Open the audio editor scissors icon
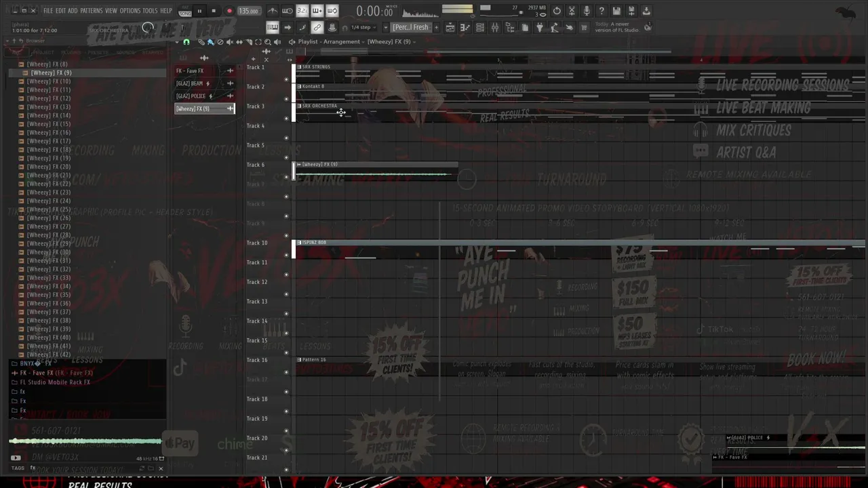This screenshot has height=488, width=868. point(572,11)
